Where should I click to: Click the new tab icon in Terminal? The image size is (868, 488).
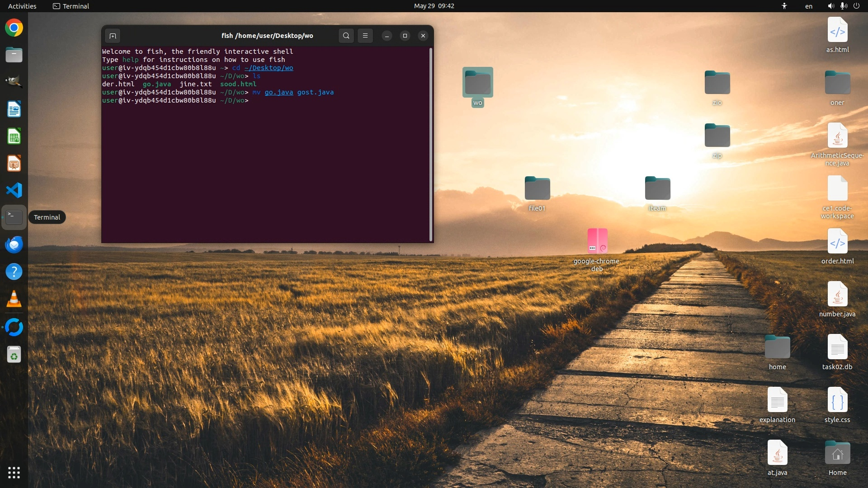(x=113, y=36)
